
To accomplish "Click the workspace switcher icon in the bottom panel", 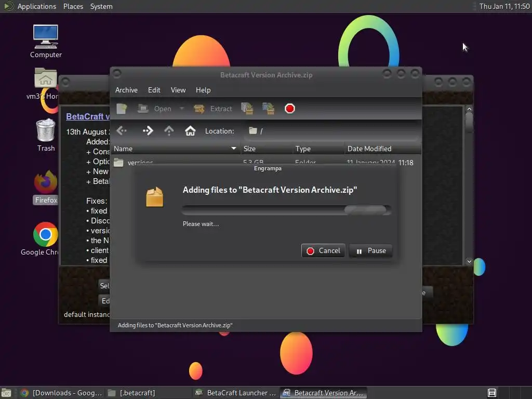I will pyautogui.click(x=492, y=393).
